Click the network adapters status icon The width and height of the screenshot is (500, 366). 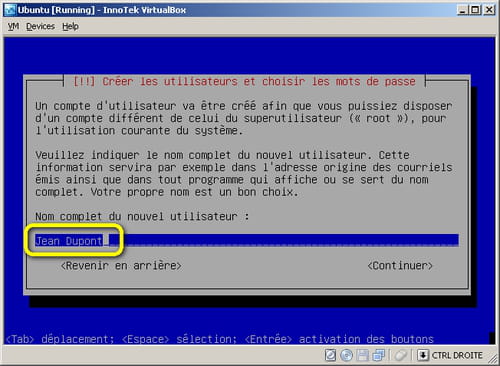pos(379,355)
